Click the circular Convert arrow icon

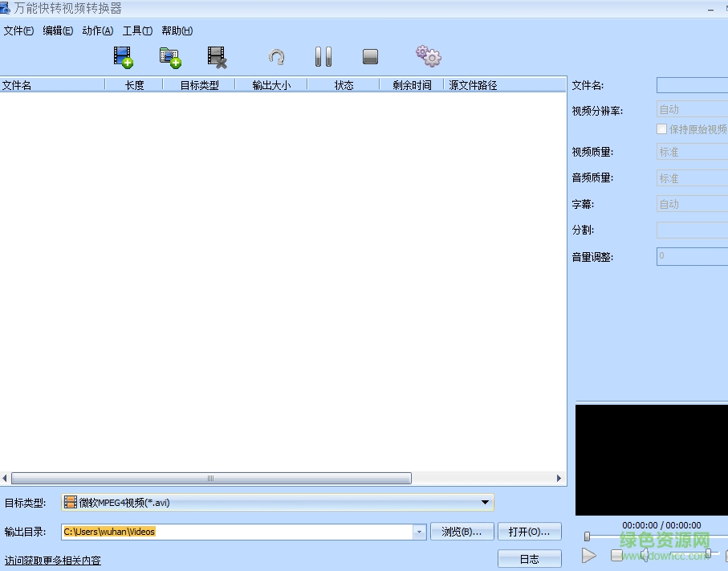[x=275, y=55]
